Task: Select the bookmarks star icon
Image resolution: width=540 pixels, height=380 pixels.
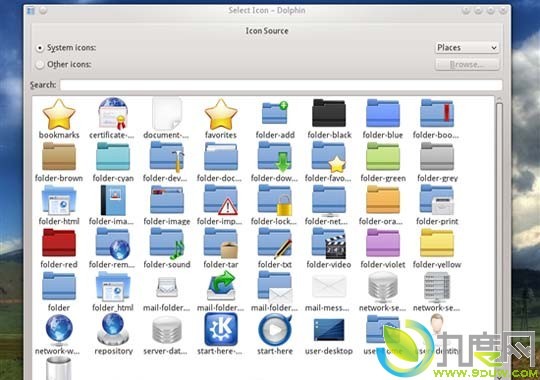Action: click(x=59, y=115)
